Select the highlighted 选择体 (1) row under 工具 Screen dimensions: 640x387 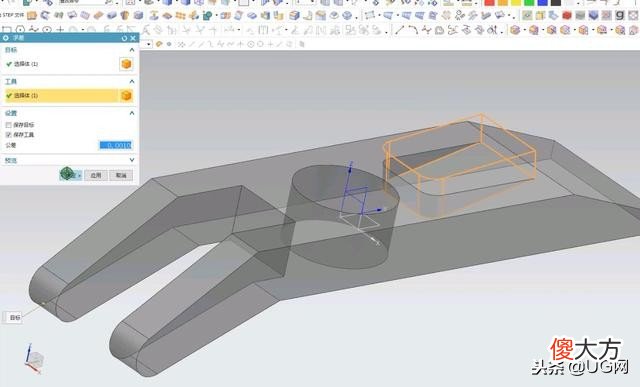click(61, 96)
